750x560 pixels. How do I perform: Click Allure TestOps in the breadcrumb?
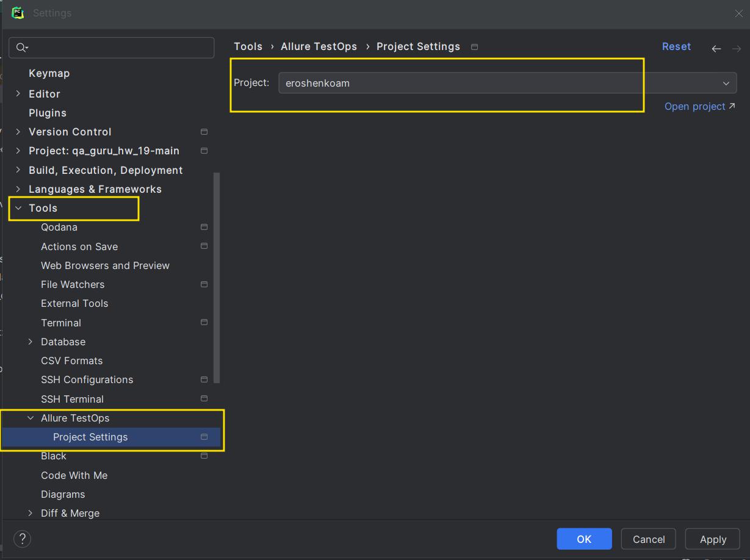(x=319, y=46)
